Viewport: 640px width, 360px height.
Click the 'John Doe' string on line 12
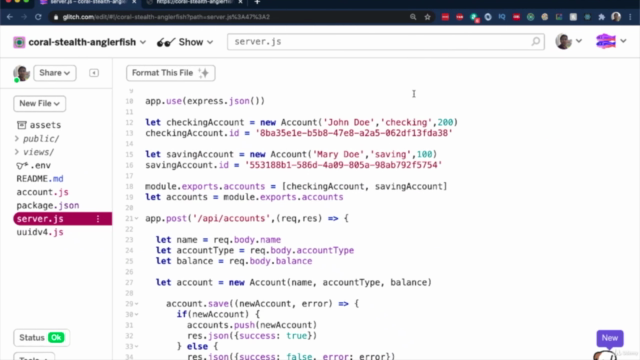click(348, 122)
